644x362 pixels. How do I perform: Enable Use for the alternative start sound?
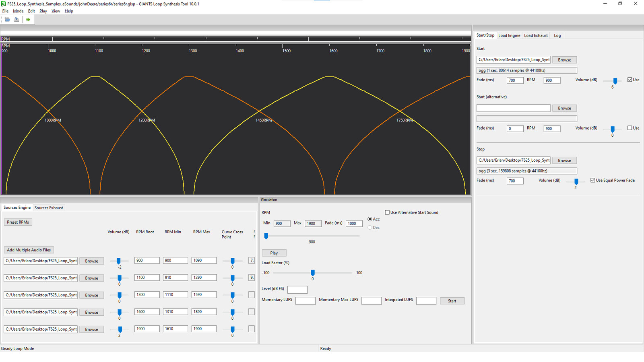tap(630, 128)
